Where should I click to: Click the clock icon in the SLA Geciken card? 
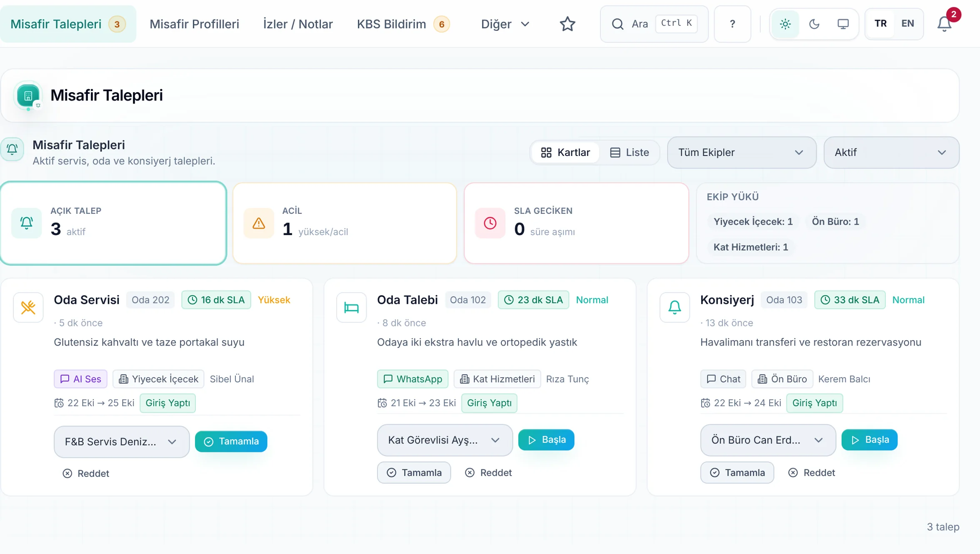point(490,223)
